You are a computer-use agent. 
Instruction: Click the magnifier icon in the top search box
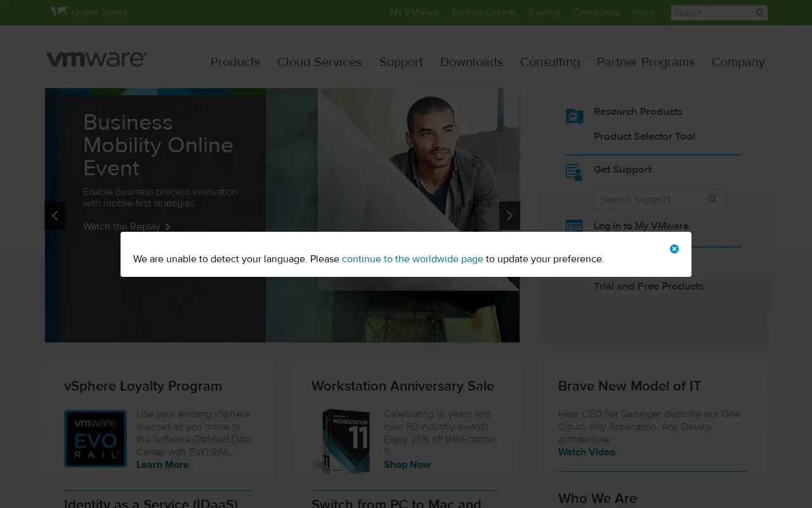(x=759, y=13)
